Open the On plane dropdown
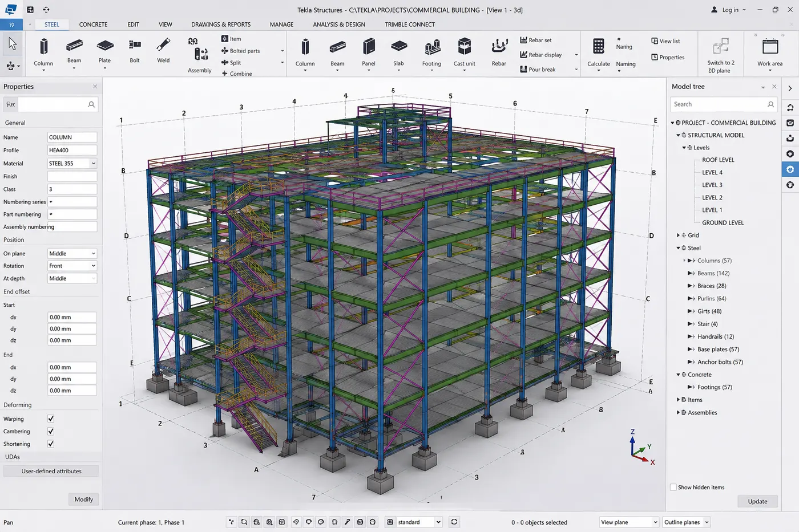 pyautogui.click(x=72, y=253)
